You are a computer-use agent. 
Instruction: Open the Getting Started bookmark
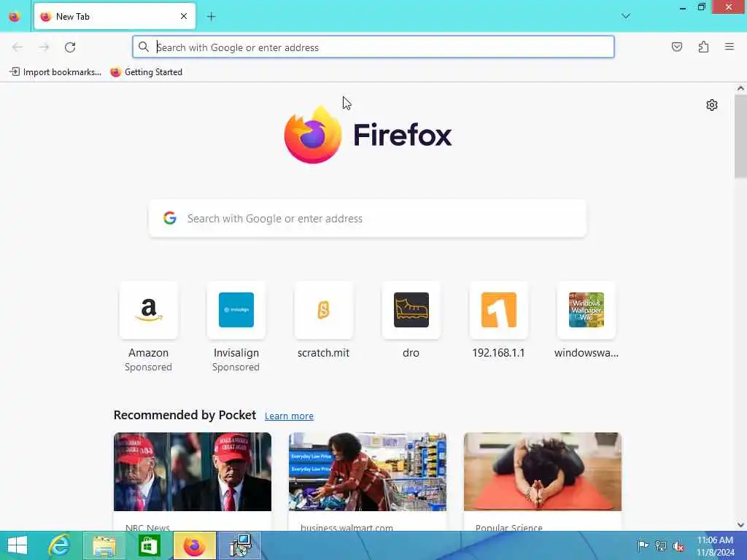146,72
